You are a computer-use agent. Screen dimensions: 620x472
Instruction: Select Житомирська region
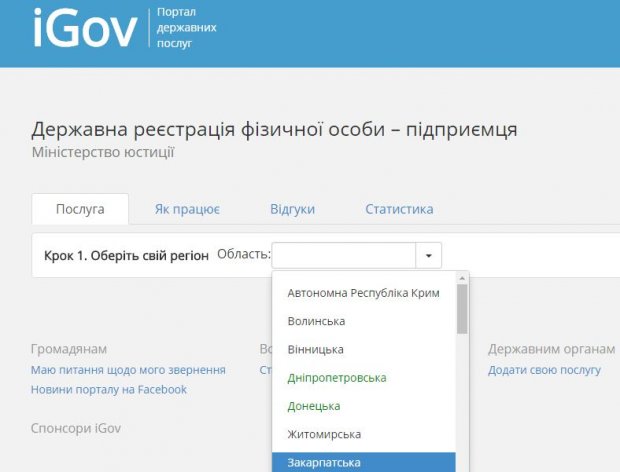tap(324, 434)
